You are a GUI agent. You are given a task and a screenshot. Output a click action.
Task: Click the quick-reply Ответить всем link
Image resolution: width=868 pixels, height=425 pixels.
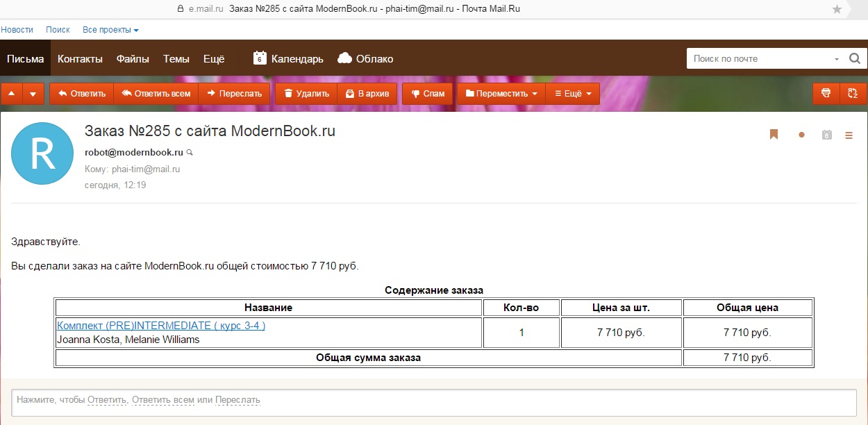pos(163,400)
